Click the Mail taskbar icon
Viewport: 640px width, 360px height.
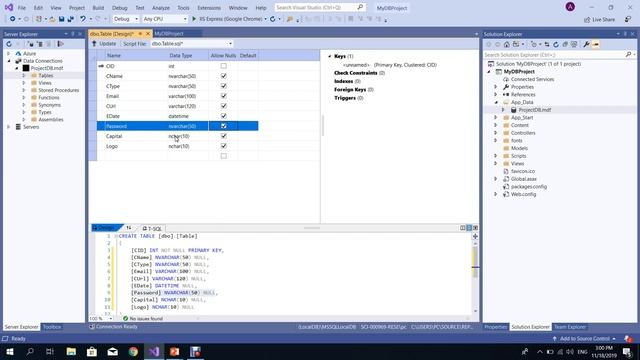click(112, 351)
